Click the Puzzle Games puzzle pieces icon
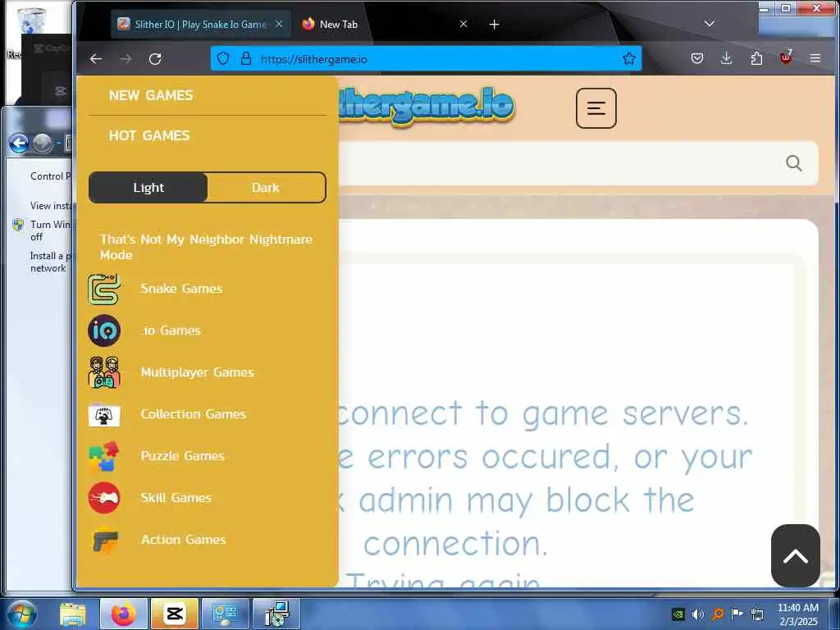 (104, 456)
